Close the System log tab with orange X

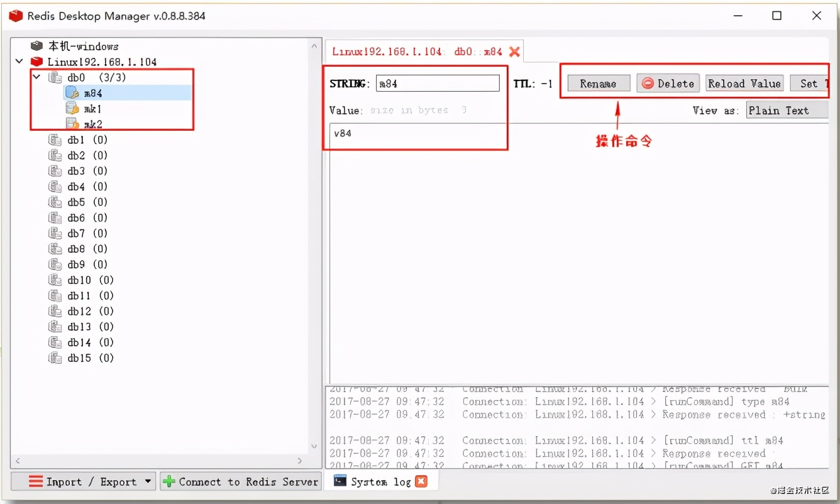coord(421,481)
